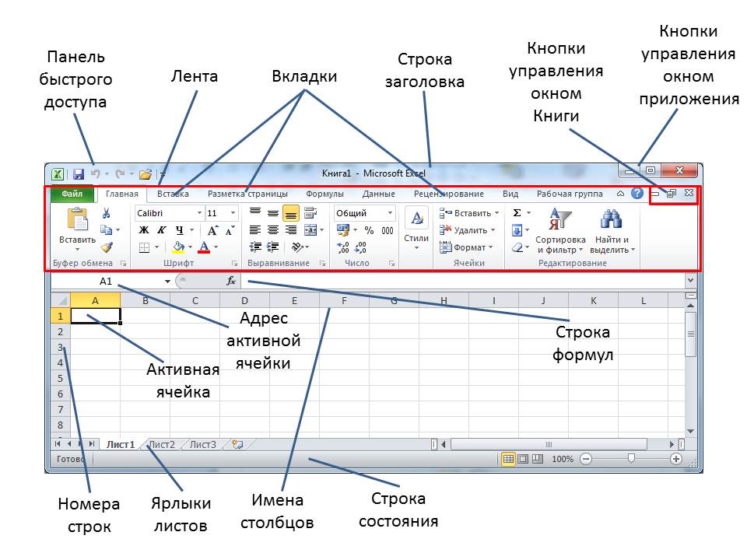747x560 pixels.
Task: Select sheet tab Лист2
Action: pos(162,445)
